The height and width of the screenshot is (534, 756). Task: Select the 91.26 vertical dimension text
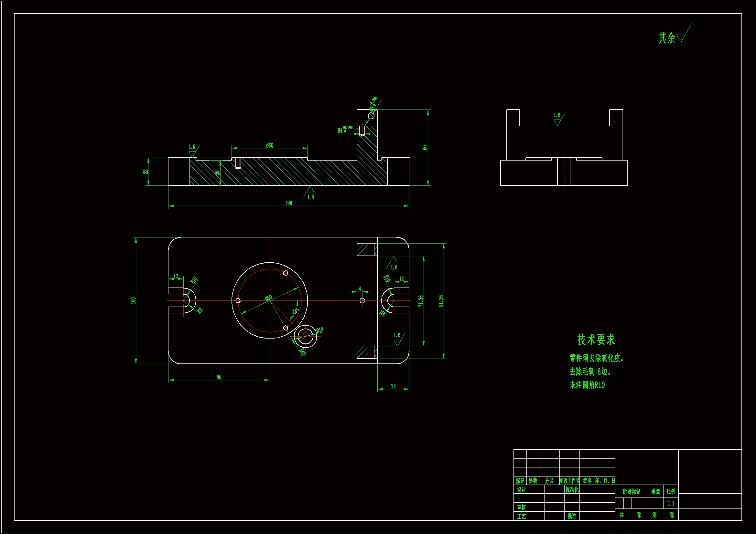(x=441, y=301)
